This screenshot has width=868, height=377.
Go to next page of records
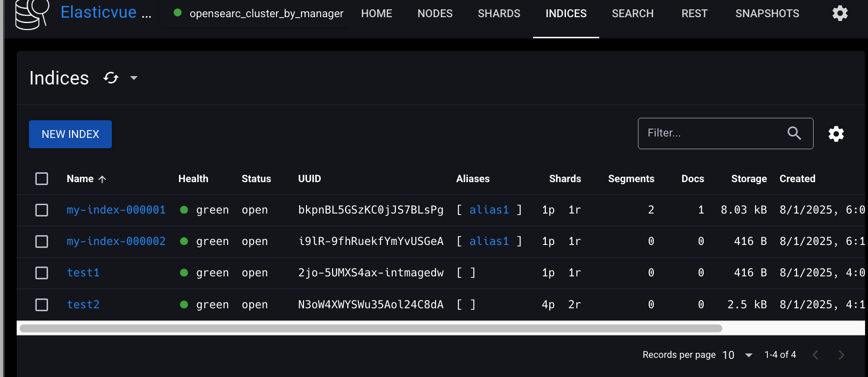coord(841,355)
